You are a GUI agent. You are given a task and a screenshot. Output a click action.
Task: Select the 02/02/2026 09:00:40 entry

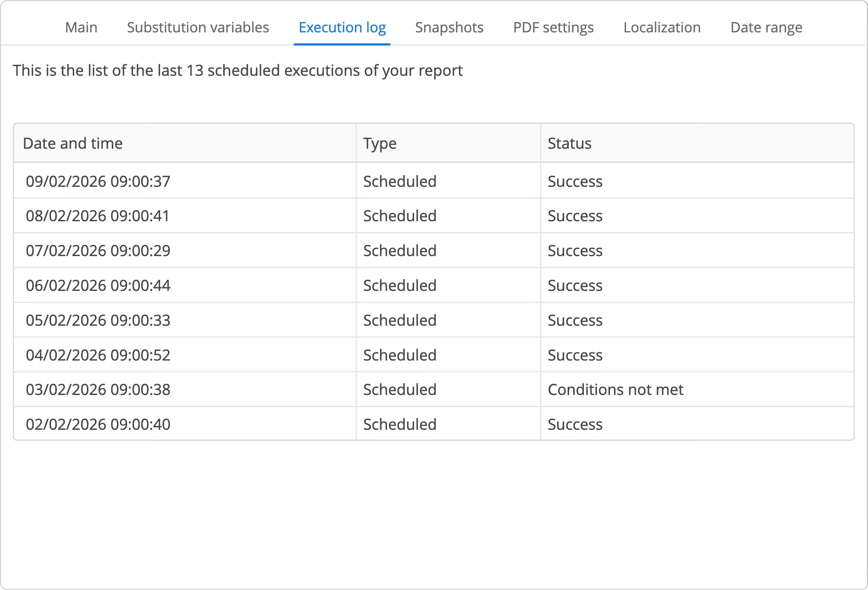[434, 424]
